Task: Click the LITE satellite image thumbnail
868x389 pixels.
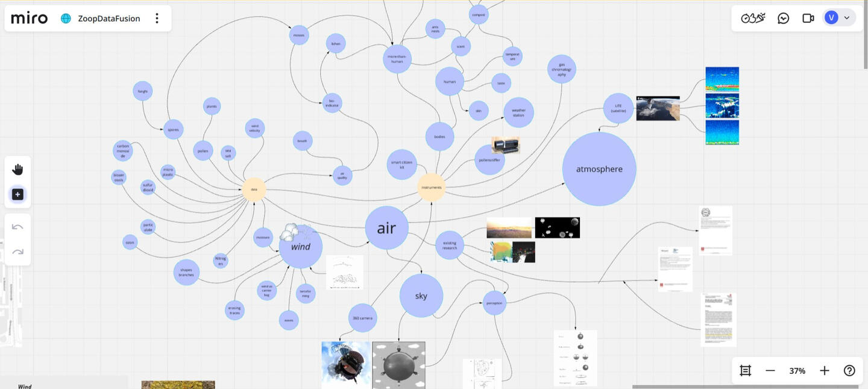Action: [658, 107]
